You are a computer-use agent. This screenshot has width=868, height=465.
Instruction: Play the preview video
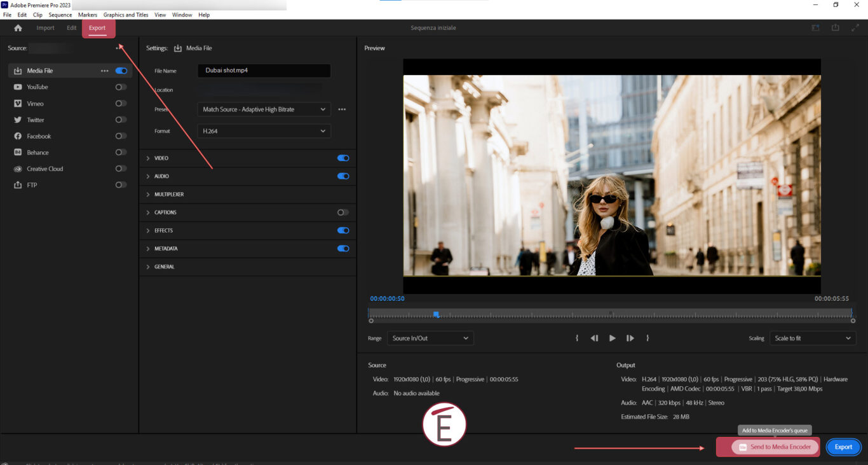[612, 338]
